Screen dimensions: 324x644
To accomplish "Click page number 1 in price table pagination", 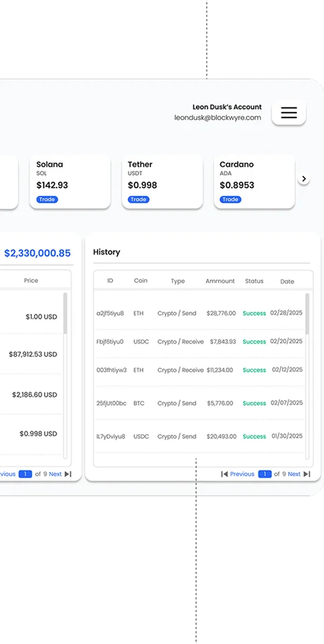I will [x=25, y=474].
